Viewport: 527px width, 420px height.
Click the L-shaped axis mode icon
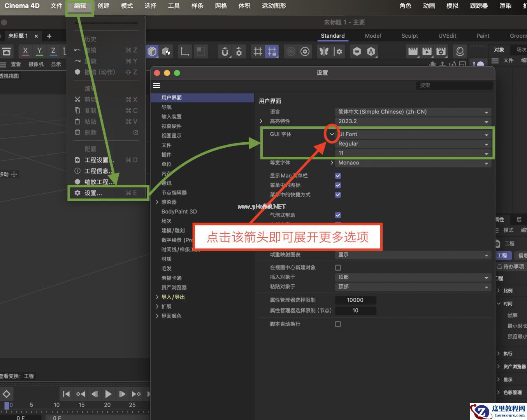[x=184, y=51]
